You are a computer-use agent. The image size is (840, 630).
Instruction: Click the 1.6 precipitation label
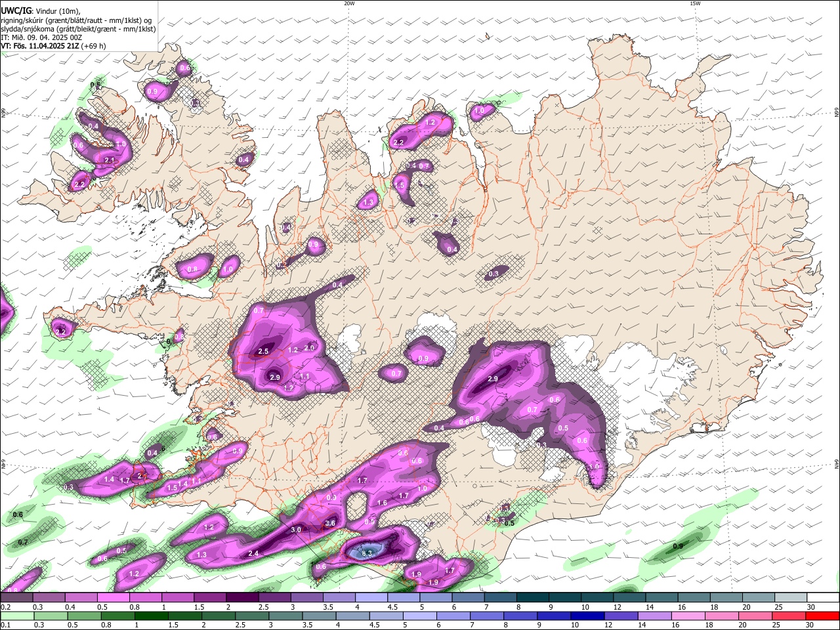[382, 503]
